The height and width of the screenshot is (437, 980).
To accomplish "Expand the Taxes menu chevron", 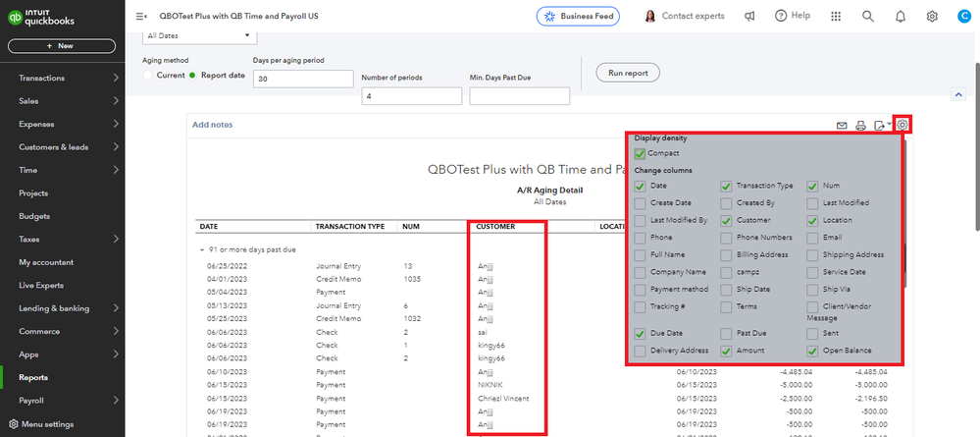I will pos(117,240).
